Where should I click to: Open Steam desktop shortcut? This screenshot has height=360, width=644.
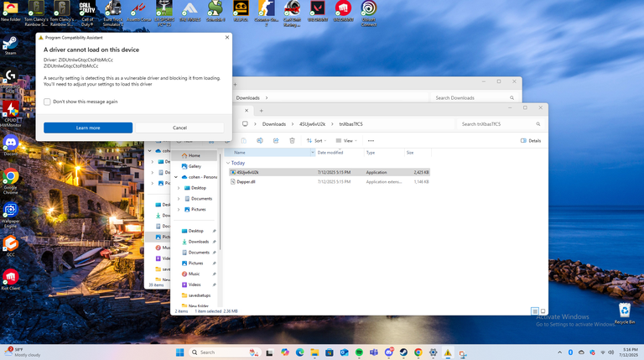(x=11, y=45)
